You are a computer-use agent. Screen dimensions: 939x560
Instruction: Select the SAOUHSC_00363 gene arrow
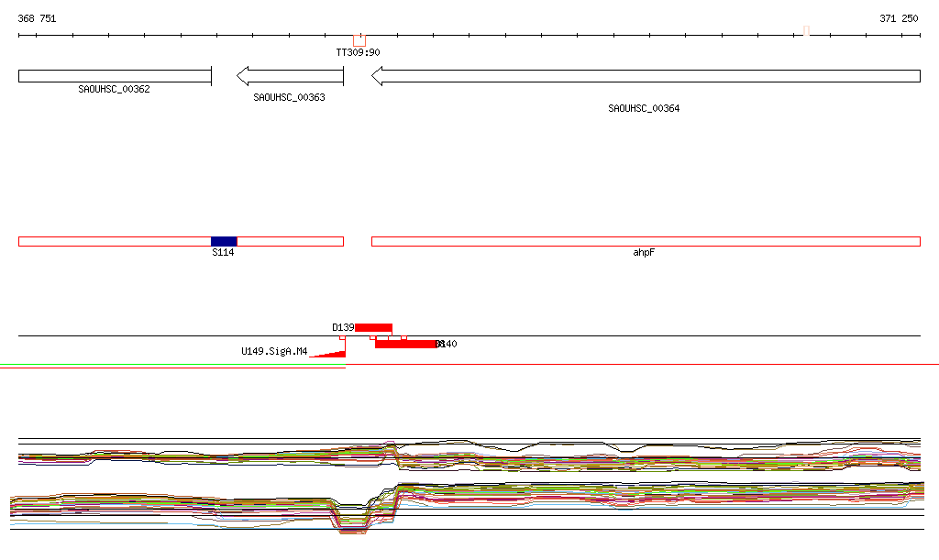[291, 76]
